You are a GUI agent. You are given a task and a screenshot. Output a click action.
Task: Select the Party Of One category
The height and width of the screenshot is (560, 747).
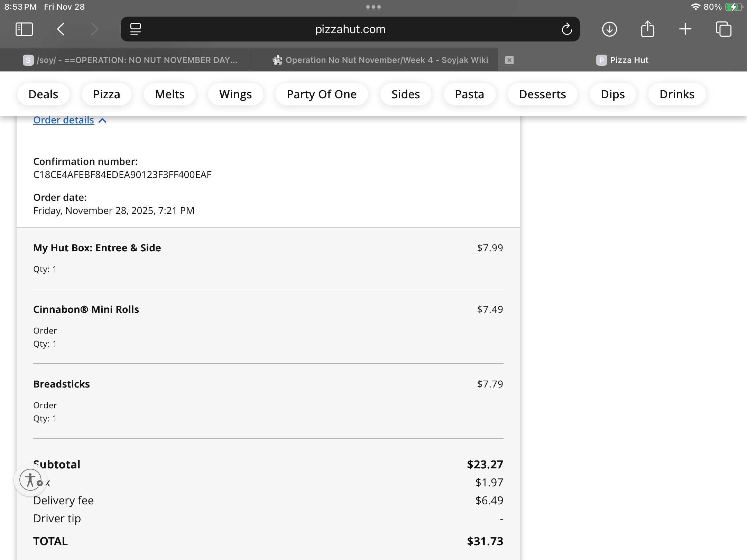pyautogui.click(x=322, y=94)
